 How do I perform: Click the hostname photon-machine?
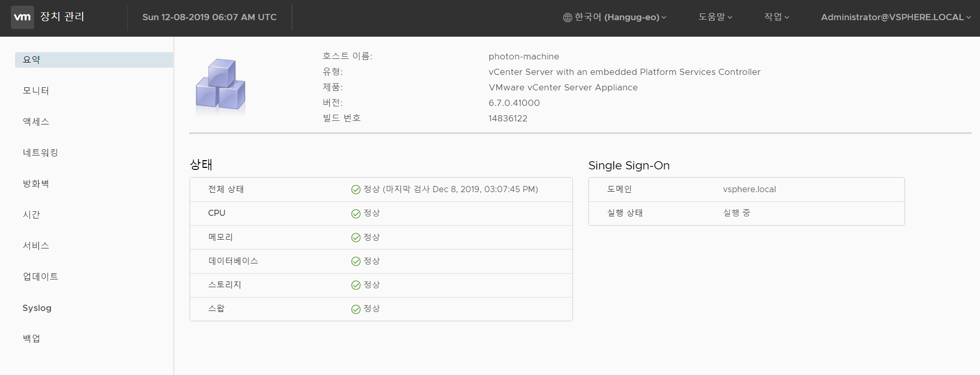pyautogui.click(x=524, y=56)
